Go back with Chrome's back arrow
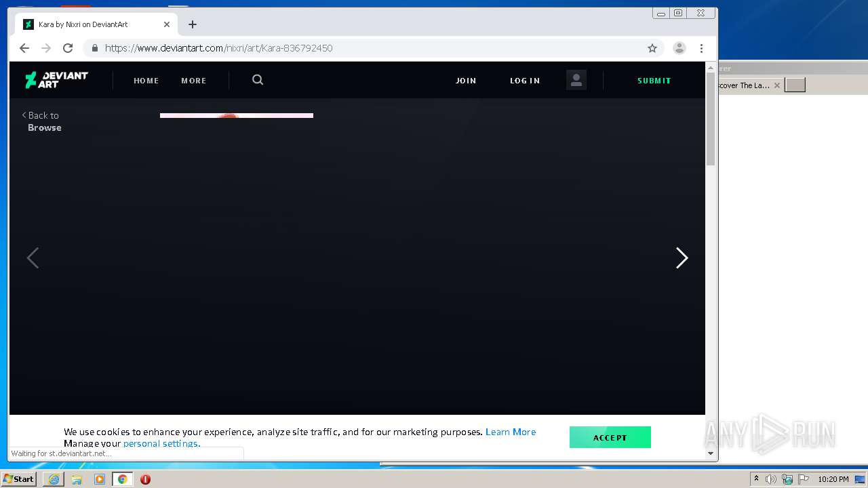Screen dimensions: 868x488 pos(24,48)
